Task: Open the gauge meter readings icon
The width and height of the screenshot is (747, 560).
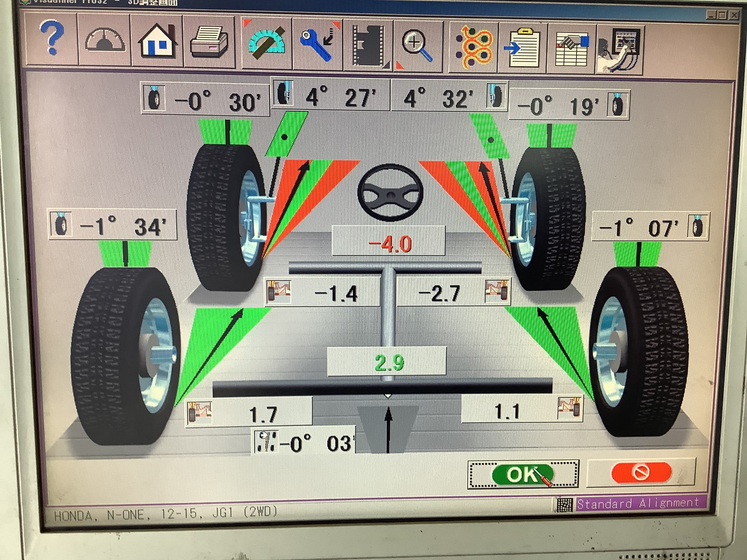Action: click(105, 40)
